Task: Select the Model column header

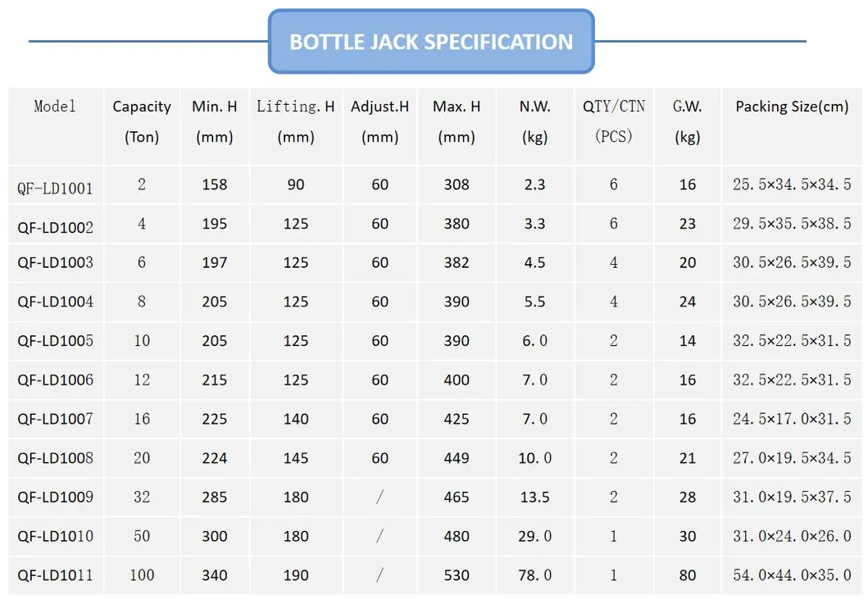Action: pos(55,107)
